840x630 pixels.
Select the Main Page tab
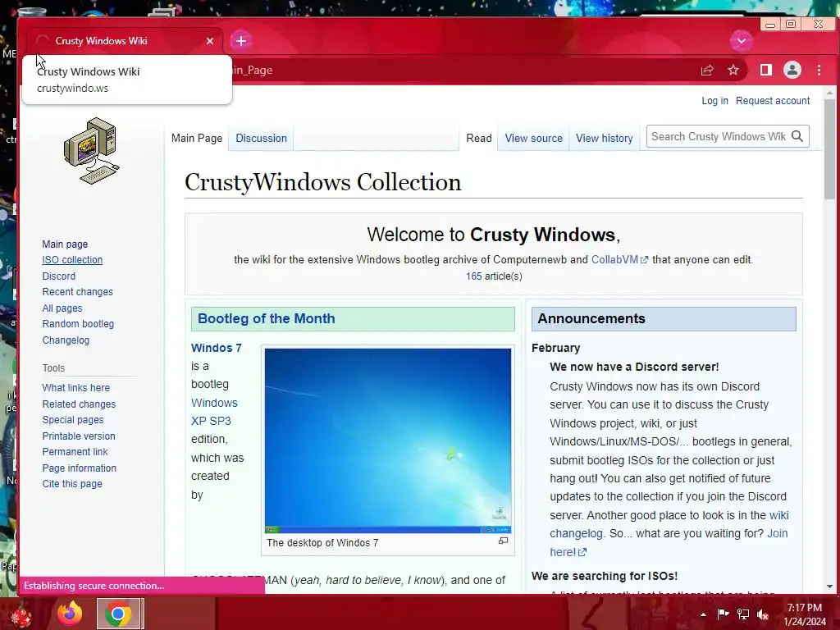click(197, 138)
